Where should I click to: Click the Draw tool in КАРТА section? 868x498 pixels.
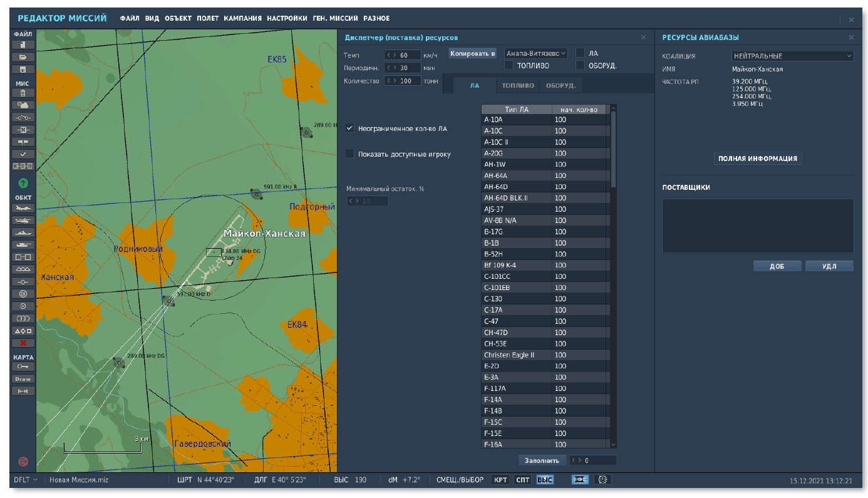(x=23, y=379)
